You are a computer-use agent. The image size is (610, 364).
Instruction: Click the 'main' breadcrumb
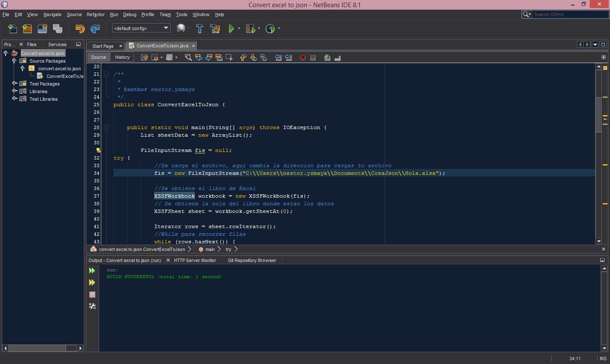[210, 249]
